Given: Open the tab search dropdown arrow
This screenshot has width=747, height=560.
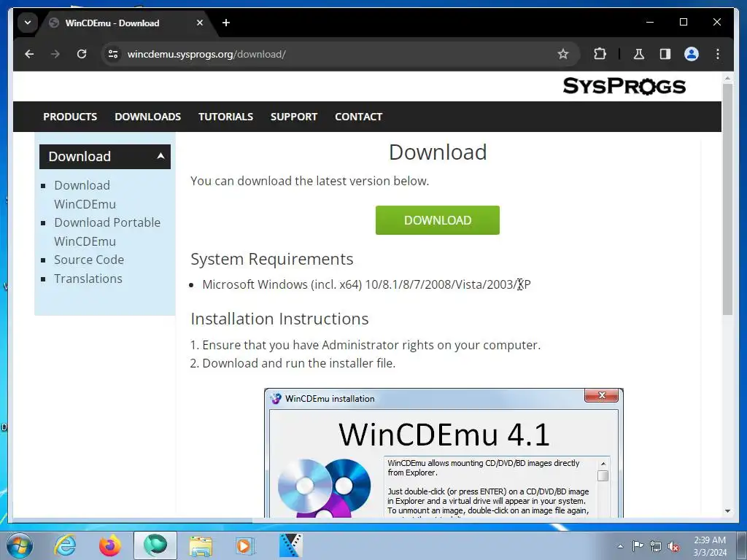Looking at the screenshot, I should point(28,23).
